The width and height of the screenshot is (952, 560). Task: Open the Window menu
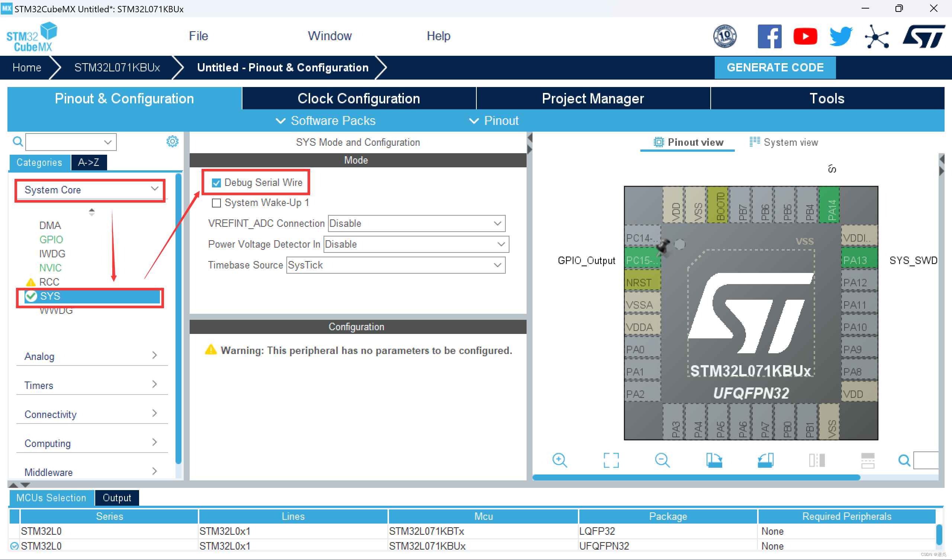(x=329, y=36)
